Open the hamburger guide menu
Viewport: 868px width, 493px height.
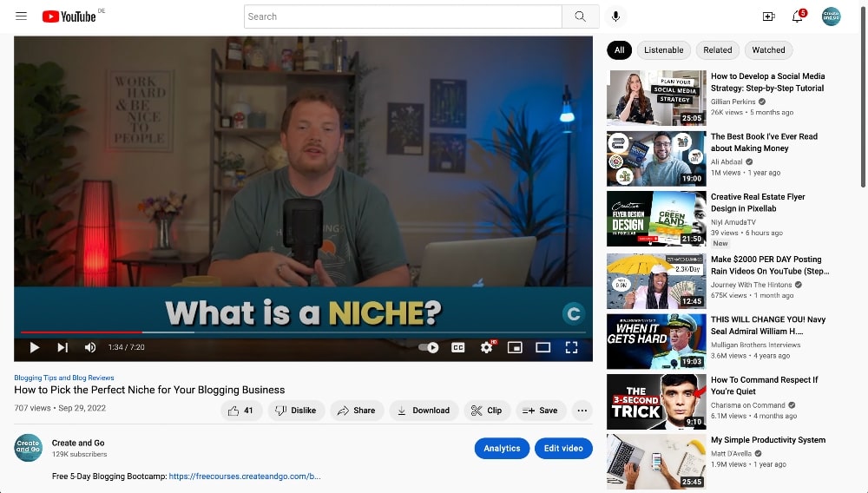21,16
